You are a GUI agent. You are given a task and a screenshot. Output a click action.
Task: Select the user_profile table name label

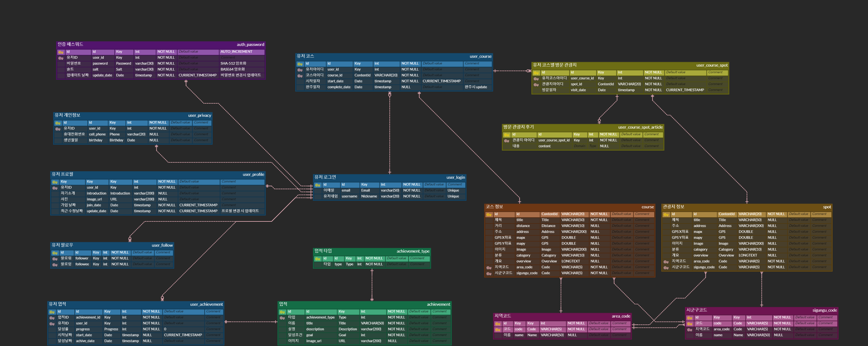point(253,174)
